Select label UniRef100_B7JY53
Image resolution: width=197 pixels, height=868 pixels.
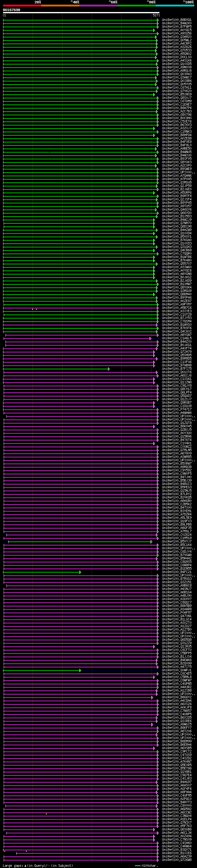click(x=176, y=318)
